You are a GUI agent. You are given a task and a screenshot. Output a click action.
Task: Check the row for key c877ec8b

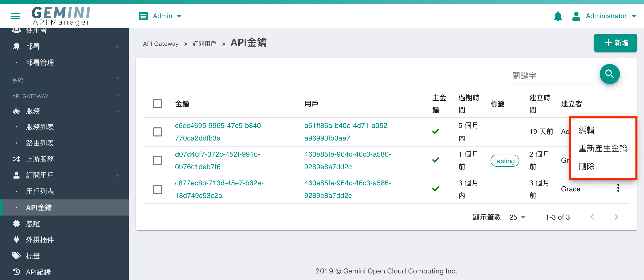(x=157, y=189)
